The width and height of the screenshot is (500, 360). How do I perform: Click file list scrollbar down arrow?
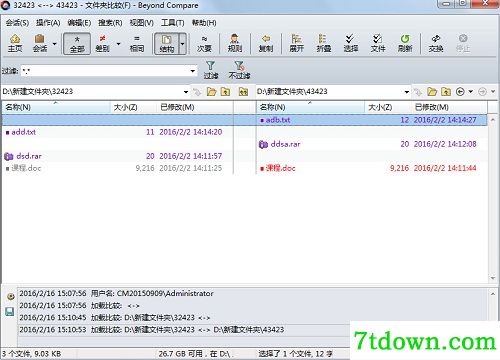coord(493,278)
